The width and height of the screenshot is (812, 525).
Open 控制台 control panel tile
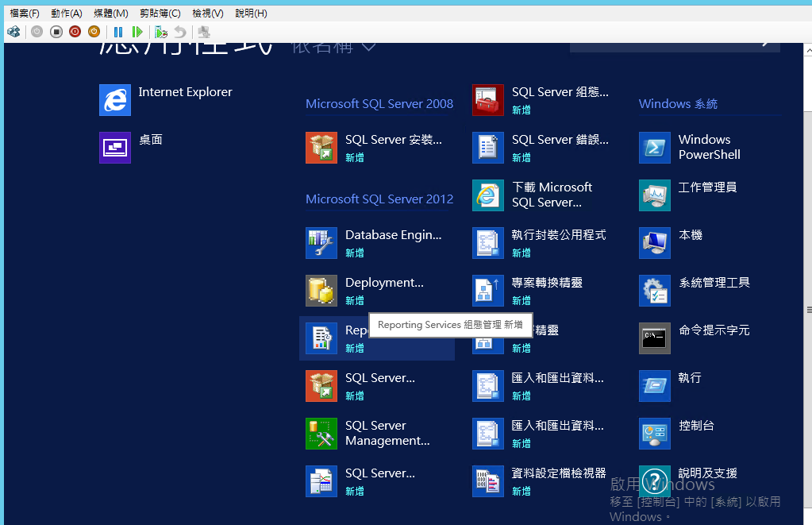click(677, 434)
